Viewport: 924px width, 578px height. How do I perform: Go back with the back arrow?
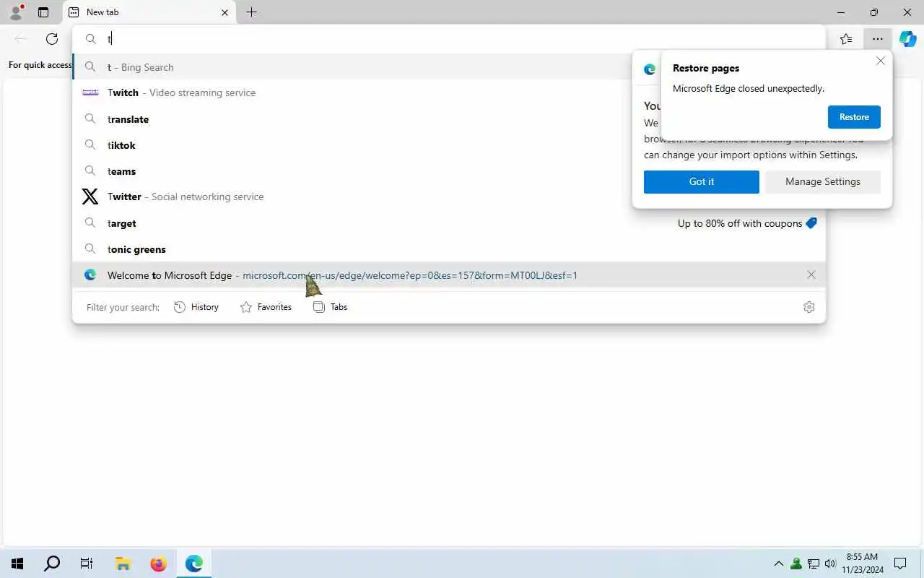[20, 39]
